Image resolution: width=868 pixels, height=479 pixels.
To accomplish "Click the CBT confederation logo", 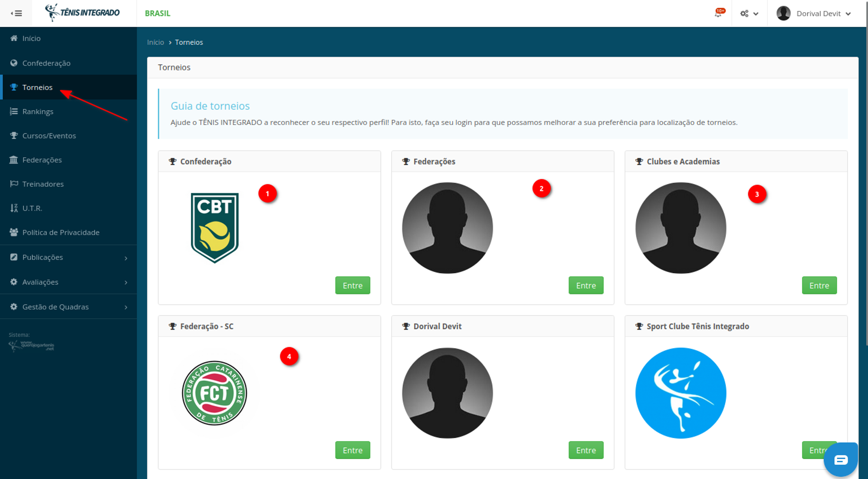I will click(x=215, y=228).
